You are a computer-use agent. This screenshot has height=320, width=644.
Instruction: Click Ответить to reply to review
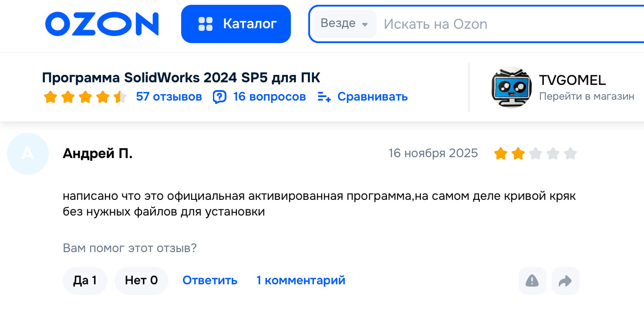pos(210,280)
